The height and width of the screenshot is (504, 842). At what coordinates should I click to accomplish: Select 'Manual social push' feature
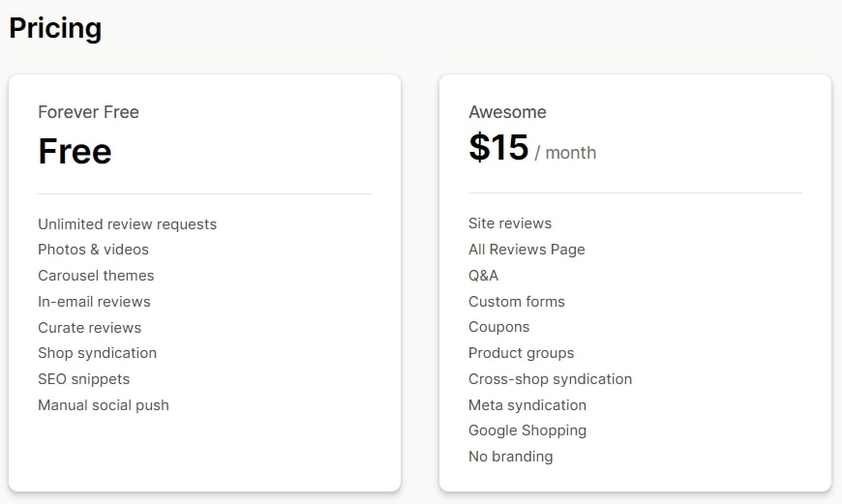[104, 405]
